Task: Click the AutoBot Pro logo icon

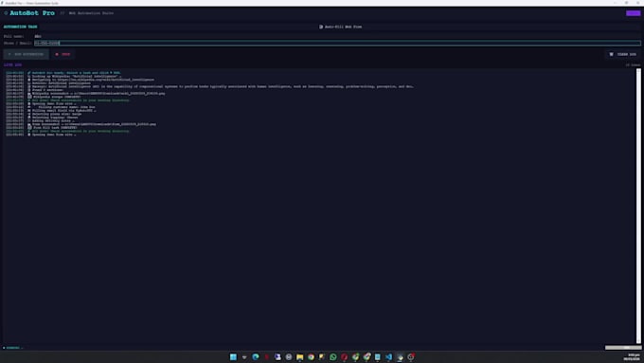Action: tap(6, 13)
